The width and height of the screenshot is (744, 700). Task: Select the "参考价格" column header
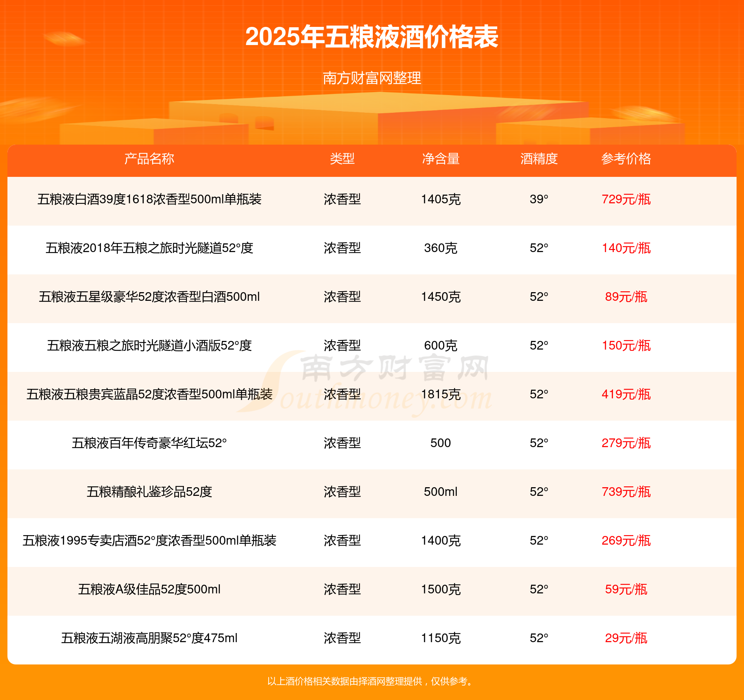tap(626, 159)
